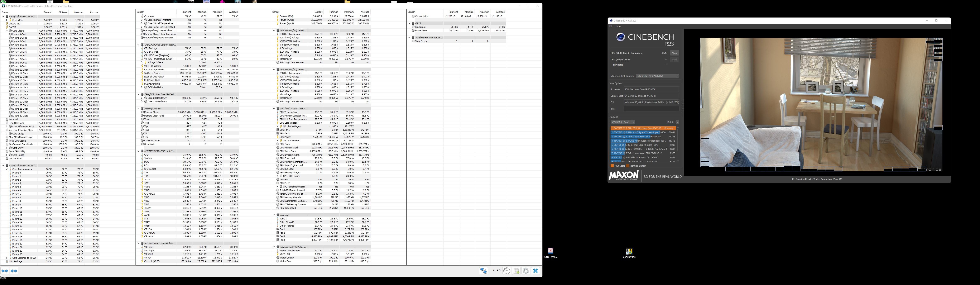Click the expand columns left-arrow icon
The height and width of the screenshot is (285, 980).
5,271
